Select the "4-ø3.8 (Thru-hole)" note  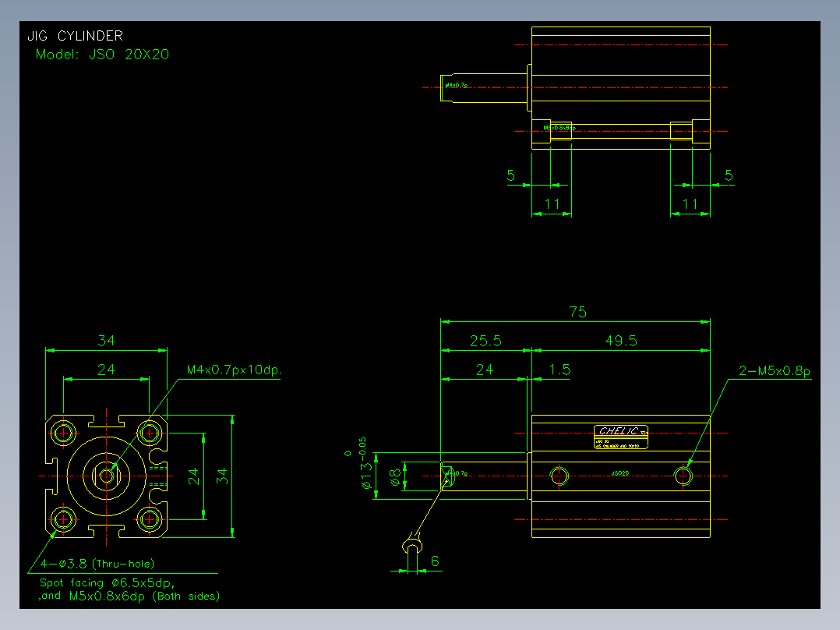97,564
